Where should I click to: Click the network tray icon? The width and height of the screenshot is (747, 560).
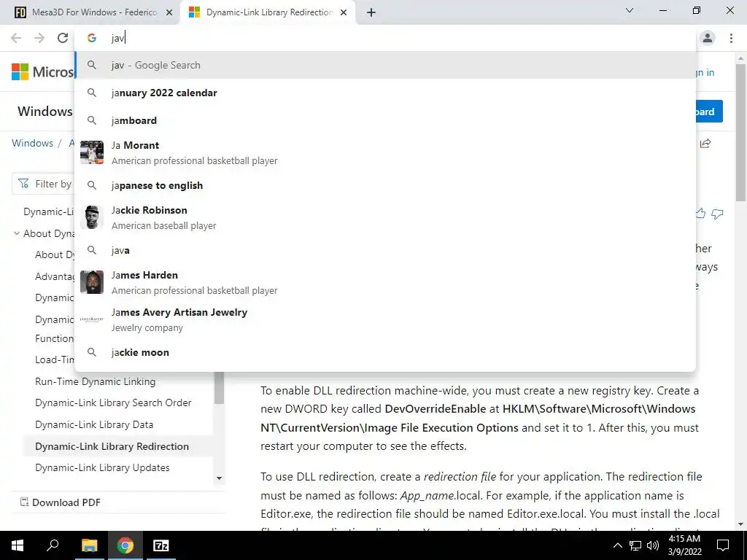click(x=635, y=545)
